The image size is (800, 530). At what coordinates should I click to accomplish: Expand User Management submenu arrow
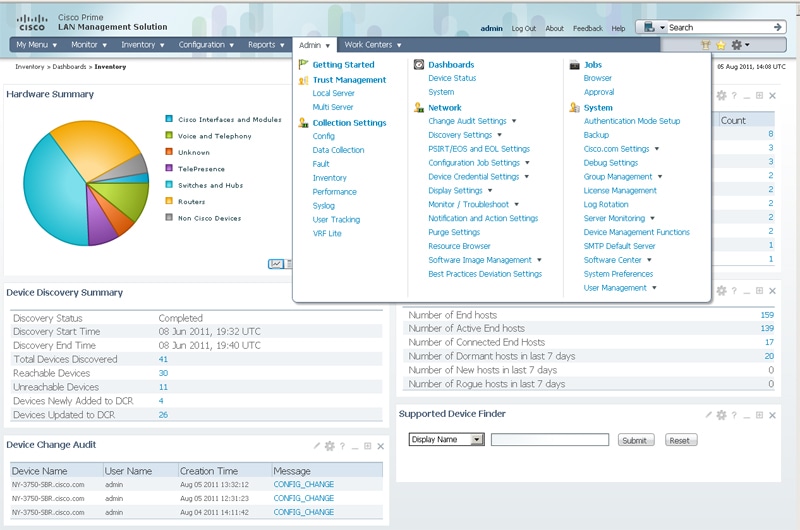click(654, 288)
